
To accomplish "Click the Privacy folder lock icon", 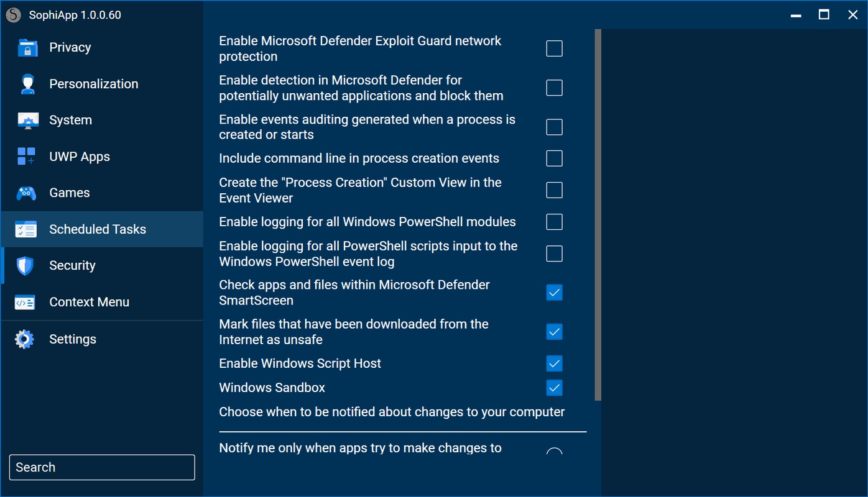I will point(27,48).
